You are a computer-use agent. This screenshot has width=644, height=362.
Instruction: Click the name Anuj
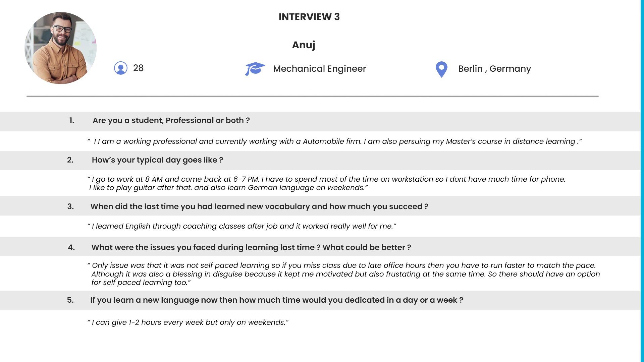point(304,45)
